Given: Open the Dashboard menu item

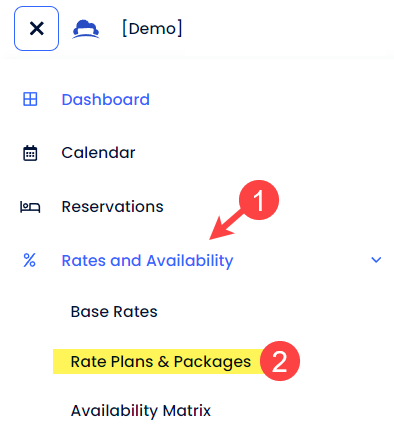Looking at the screenshot, I should [x=106, y=99].
